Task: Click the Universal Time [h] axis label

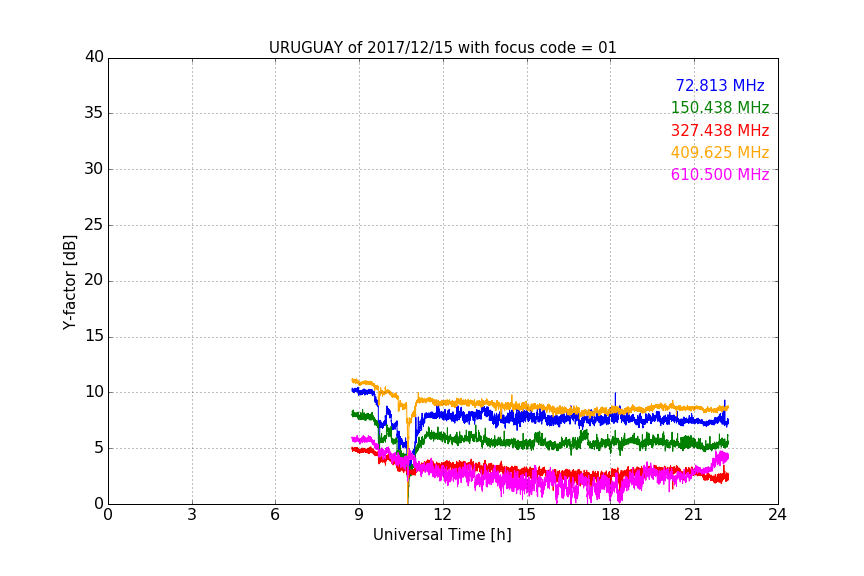Action: [x=442, y=535]
